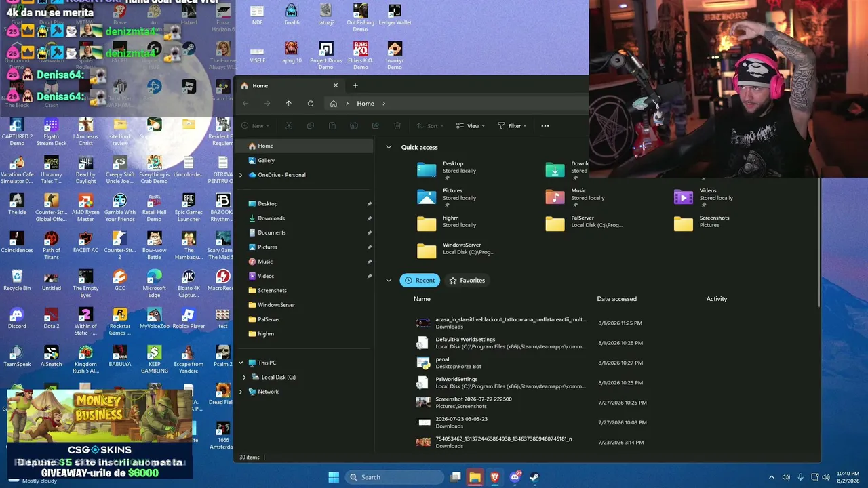This screenshot has width=868, height=488.
Task: Collapse the Quick access section
Action: 389,147
